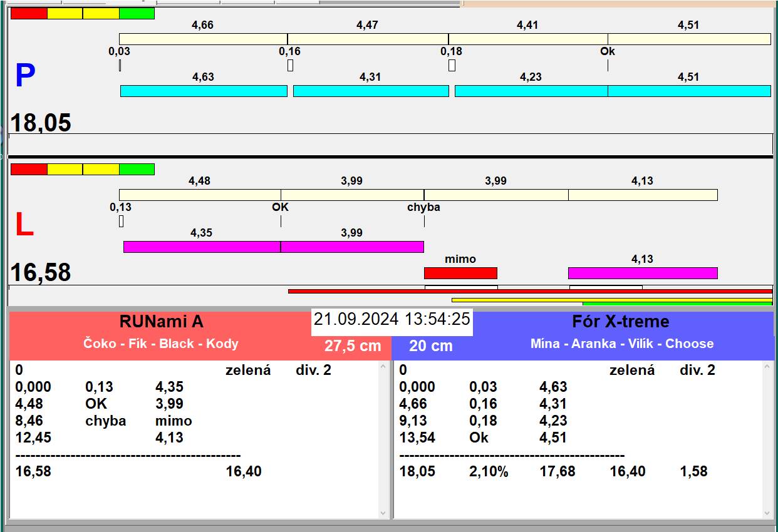Click the green start light in lane P
The height and width of the screenshot is (532, 778).
137,13
